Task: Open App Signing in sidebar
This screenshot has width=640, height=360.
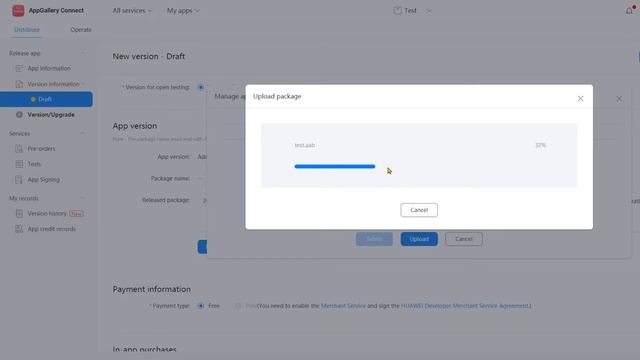Action: [x=44, y=180]
